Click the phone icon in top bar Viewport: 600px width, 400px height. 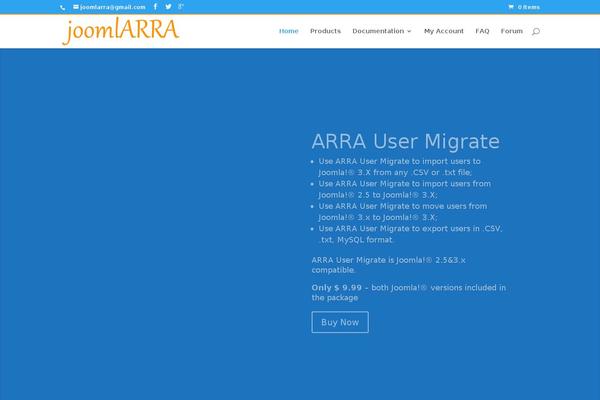(x=63, y=7)
